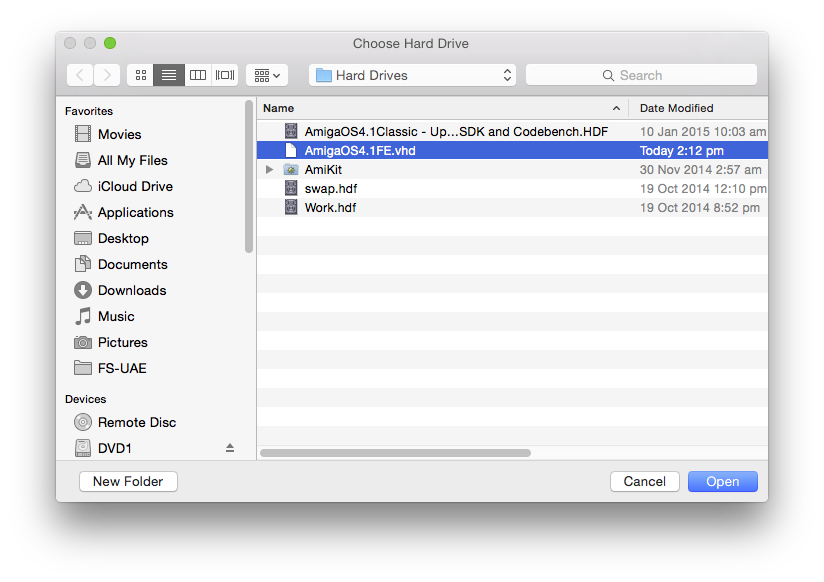The width and height of the screenshot is (824, 582).
Task: Select AmigaOS4.1Classic SDK and Codebench.HDF file
Action: [512, 131]
